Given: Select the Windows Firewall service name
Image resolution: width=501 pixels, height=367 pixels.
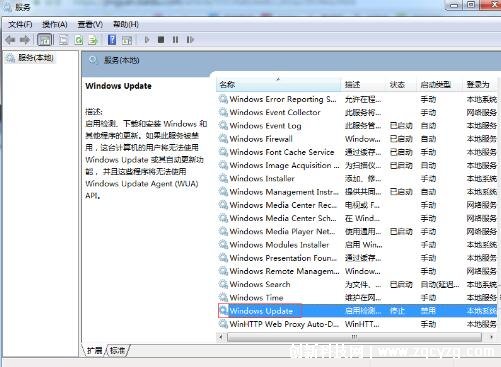Looking at the screenshot, I should point(261,139).
